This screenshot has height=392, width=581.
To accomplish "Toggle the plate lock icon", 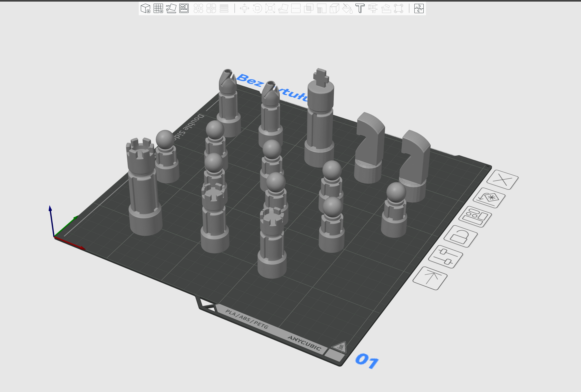I will tap(461, 236).
